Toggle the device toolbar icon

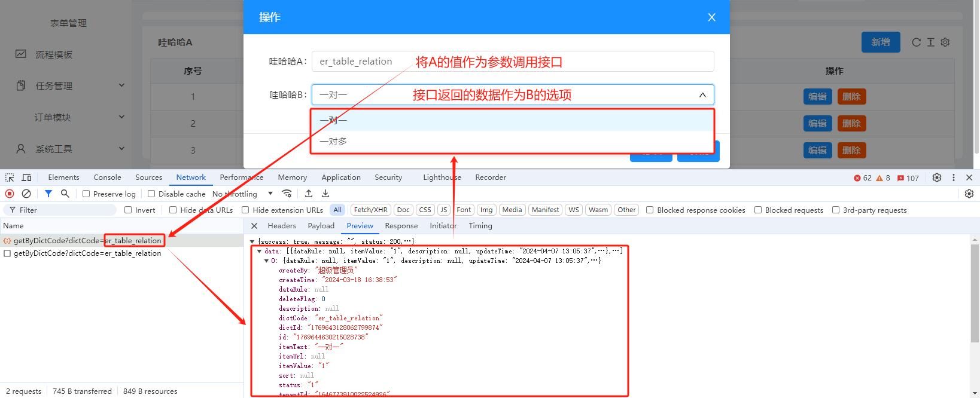[26, 177]
